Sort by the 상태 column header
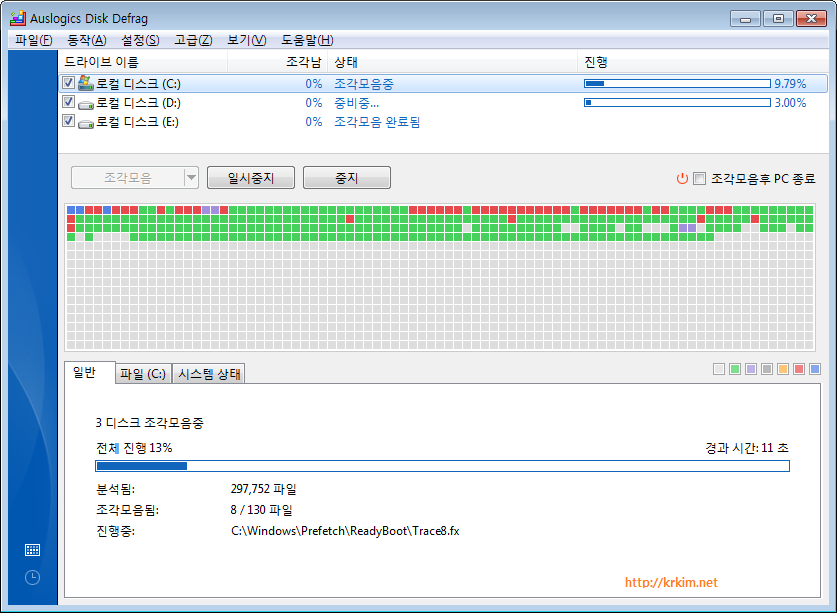Screen dimensions: 837x613 coord(453,62)
